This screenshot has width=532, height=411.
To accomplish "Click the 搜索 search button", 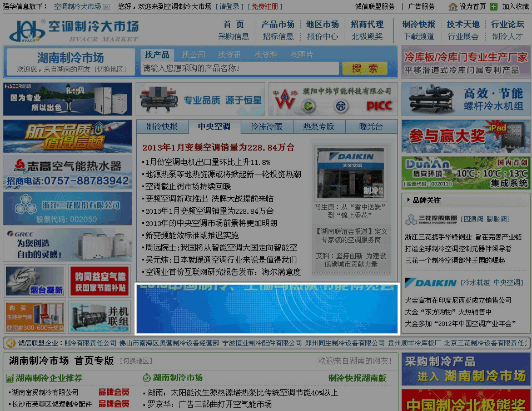I will tap(364, 69).
